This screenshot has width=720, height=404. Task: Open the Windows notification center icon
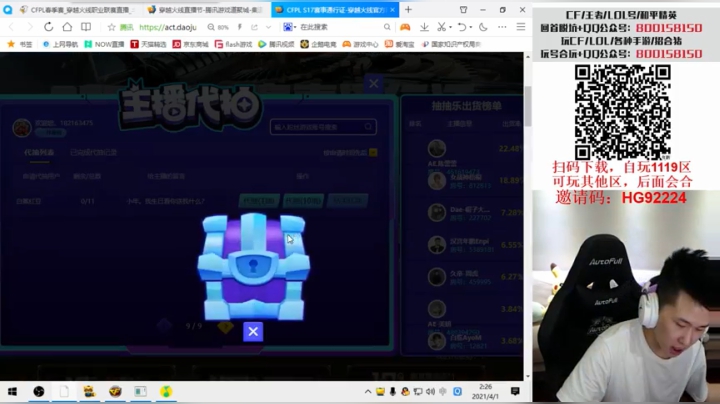click(515, 392)
